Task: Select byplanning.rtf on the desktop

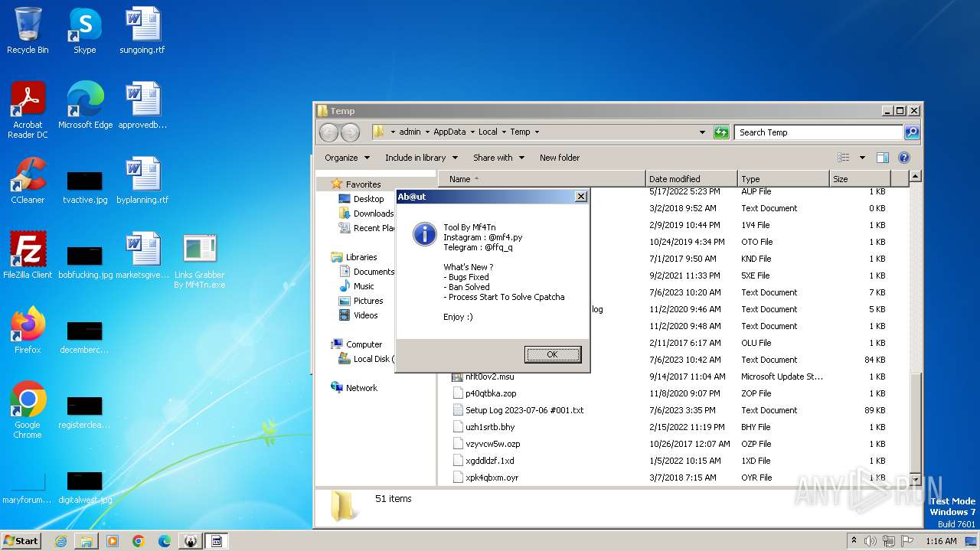Action: [x=142, y=180]
